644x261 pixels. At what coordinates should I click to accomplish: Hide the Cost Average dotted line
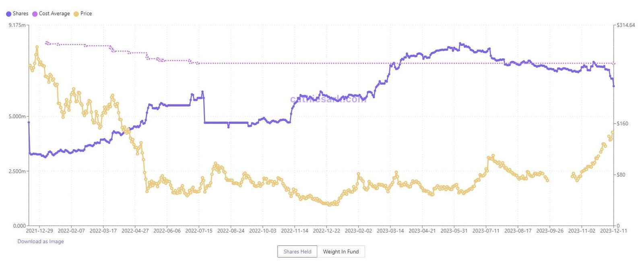tap(52, 13)
